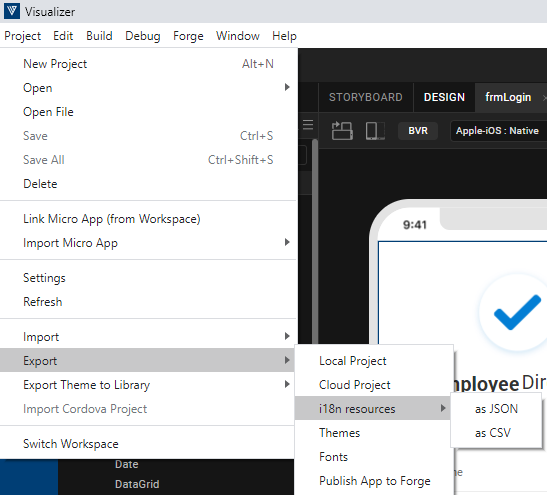Screen dimensions: 547x495
Task: Click the hamburger panel menu icon
Action: click(x=308, y=125)
